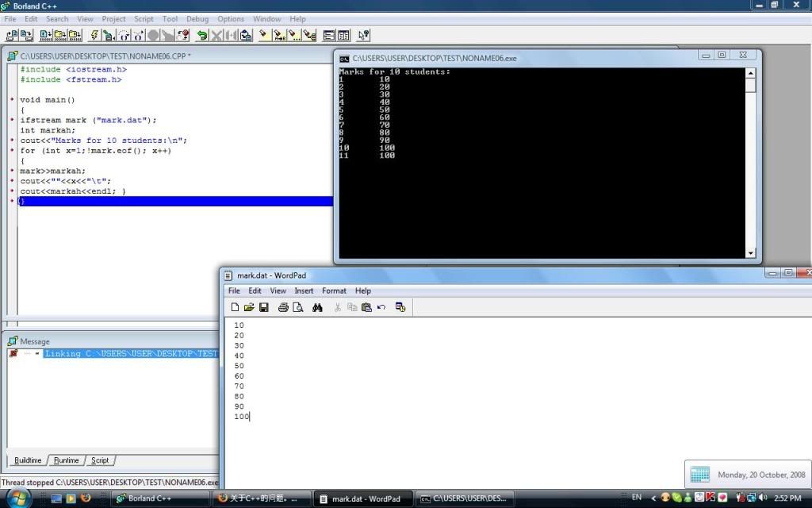Toggle breakpoint marker beside the void main() line
This screenshot has height=508, width=812.
[x=12, y=100]
